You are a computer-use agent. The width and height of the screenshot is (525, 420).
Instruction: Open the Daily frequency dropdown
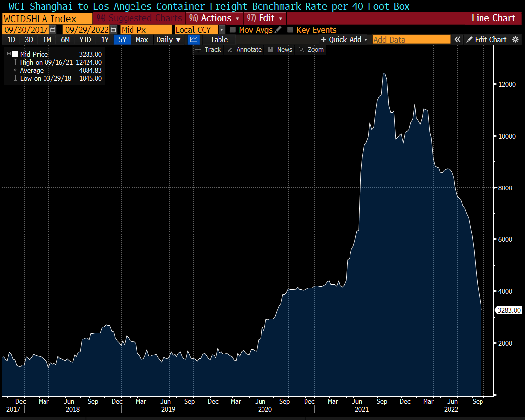pos(168,40)
